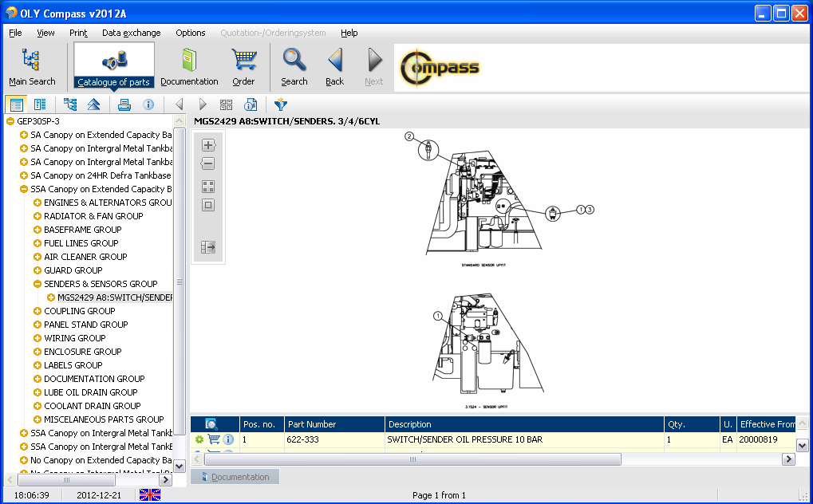The image size is (813, 504).
Task: Click green gear icon for part 622-333
Action: point(199,439)
